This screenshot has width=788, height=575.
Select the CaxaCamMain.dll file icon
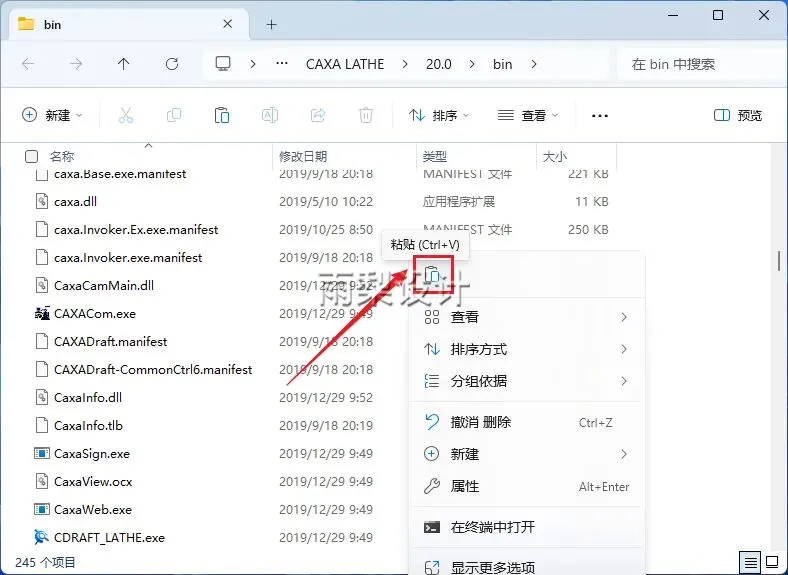point(42,285)
